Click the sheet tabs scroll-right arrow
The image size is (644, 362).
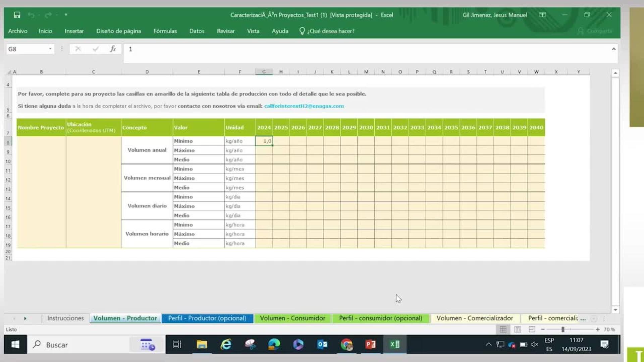pyautogui.click(x=25, y=318)
